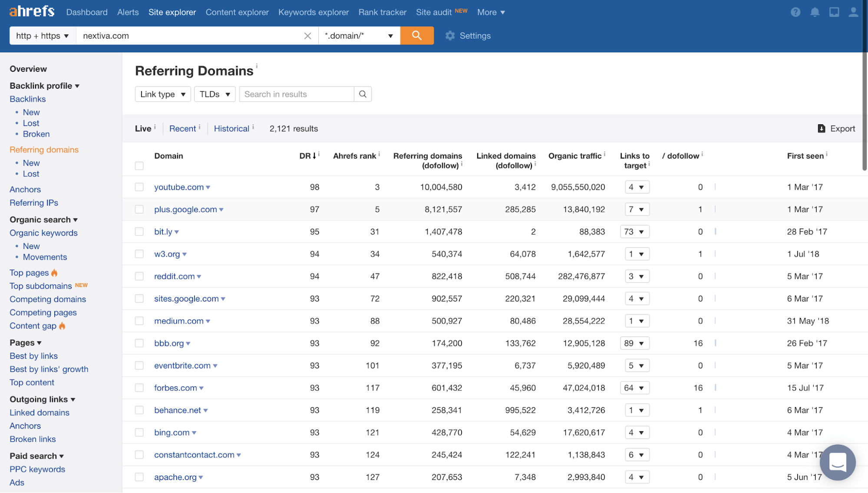Open the http + https protocol selector
868x493 pixels.
pos(43,36)
